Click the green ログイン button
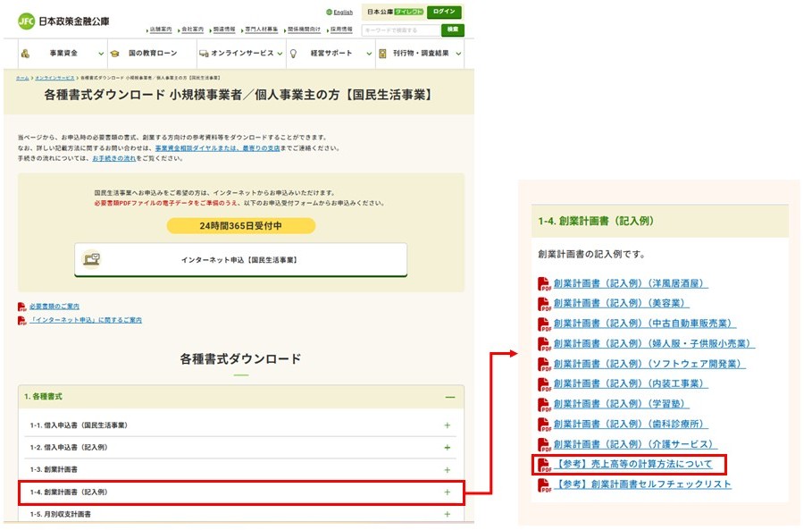Screen dimensions: 812x530 (x=444, y=13)
